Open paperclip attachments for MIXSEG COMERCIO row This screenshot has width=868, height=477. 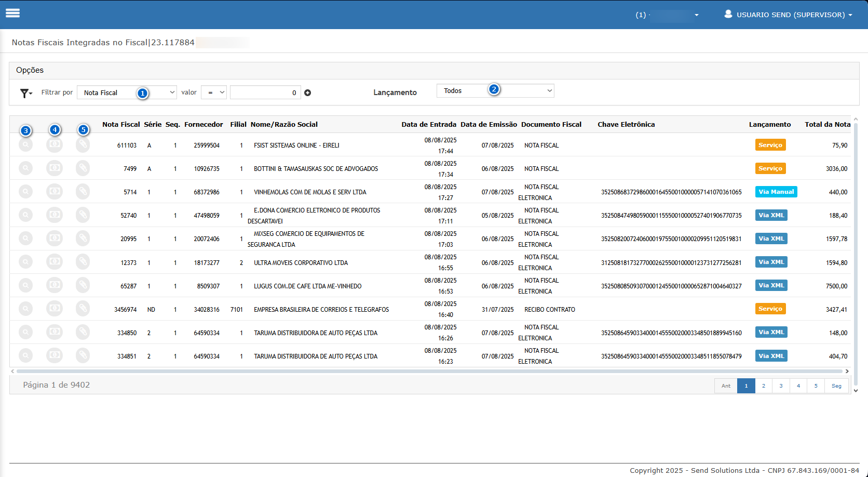[x=83, y=238]
